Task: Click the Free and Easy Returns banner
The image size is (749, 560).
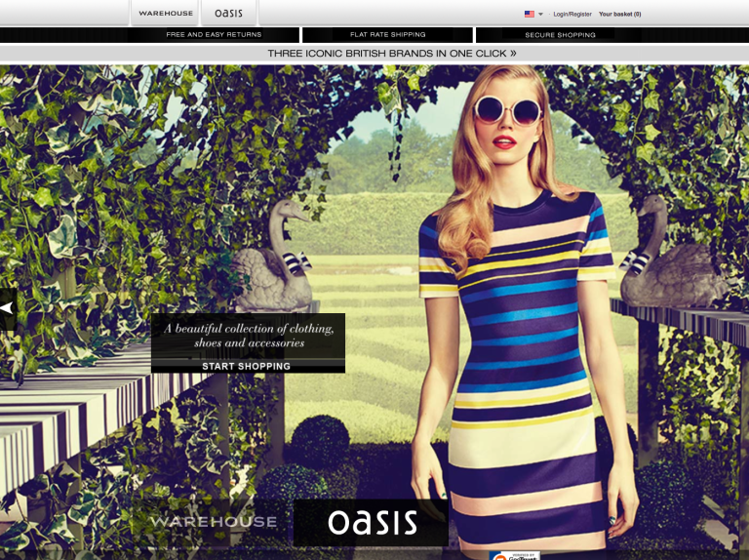Action: [214, 34]
